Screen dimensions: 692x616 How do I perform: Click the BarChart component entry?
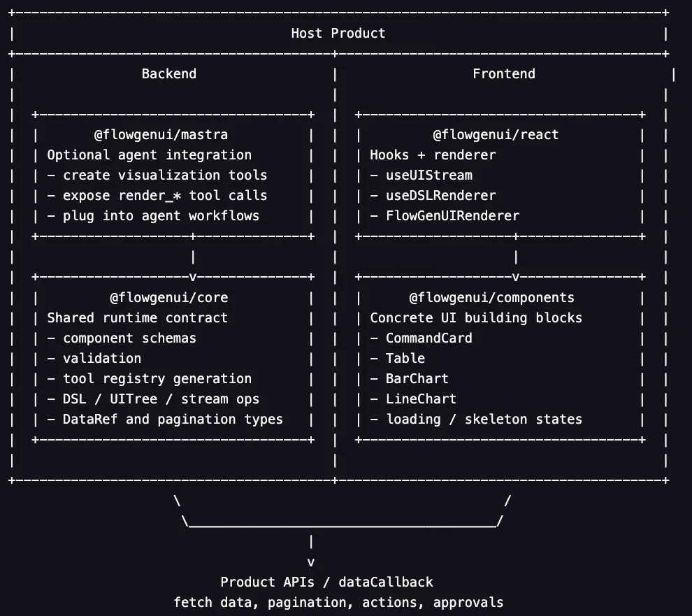coord(417,378)
